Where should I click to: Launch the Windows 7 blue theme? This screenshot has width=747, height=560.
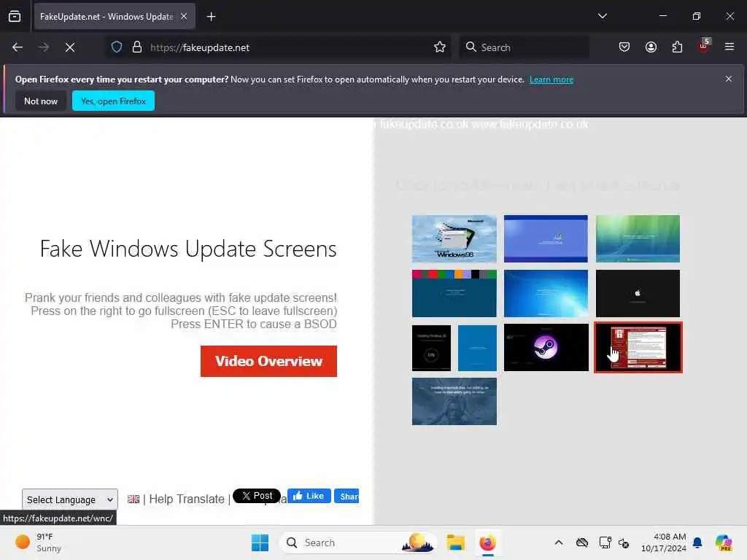click(546, 293)
